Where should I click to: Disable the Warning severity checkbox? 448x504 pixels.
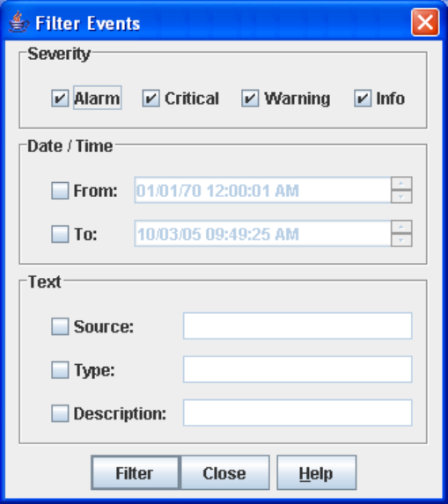coord(250,98)
